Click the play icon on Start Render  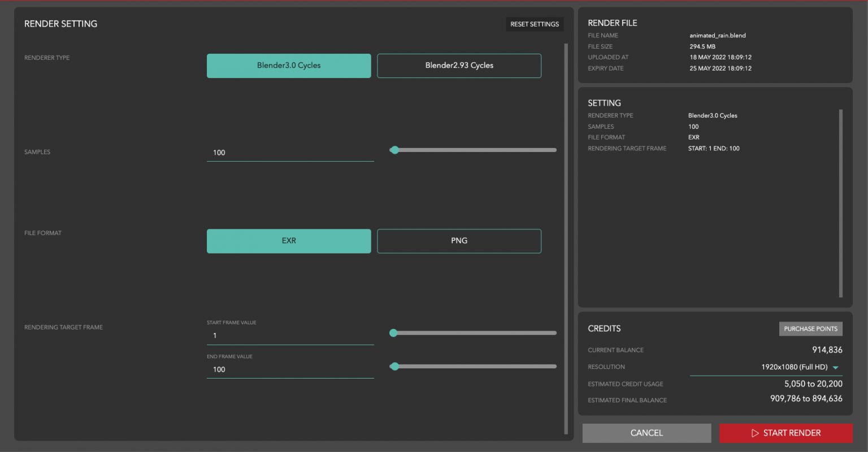(x=754, y=433)
